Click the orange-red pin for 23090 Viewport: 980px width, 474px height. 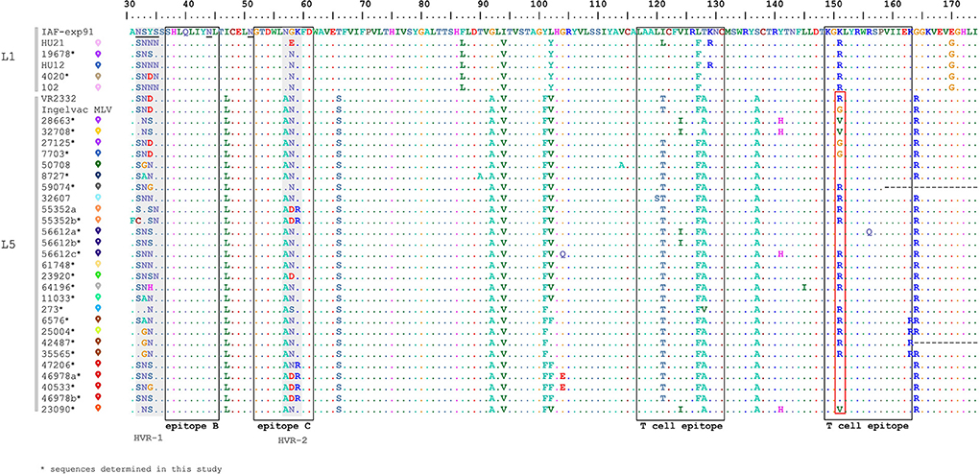click(98, 409)
